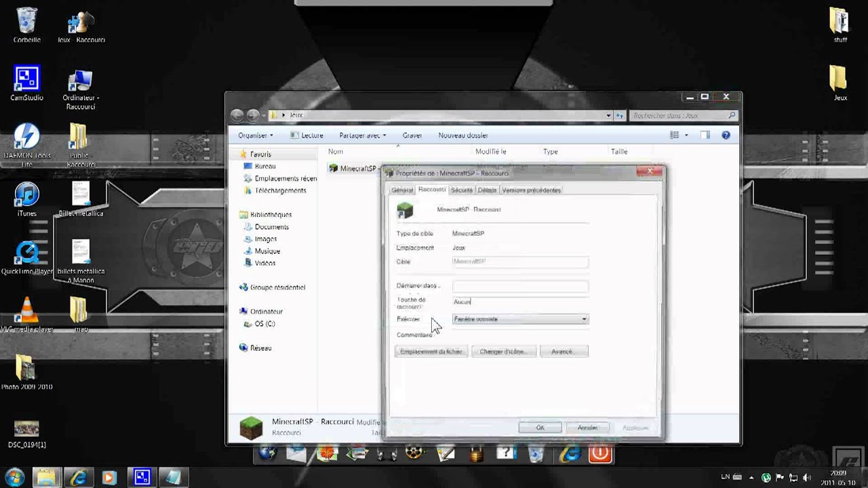Click the padlock icon in the dock

(x=476, y=453)
